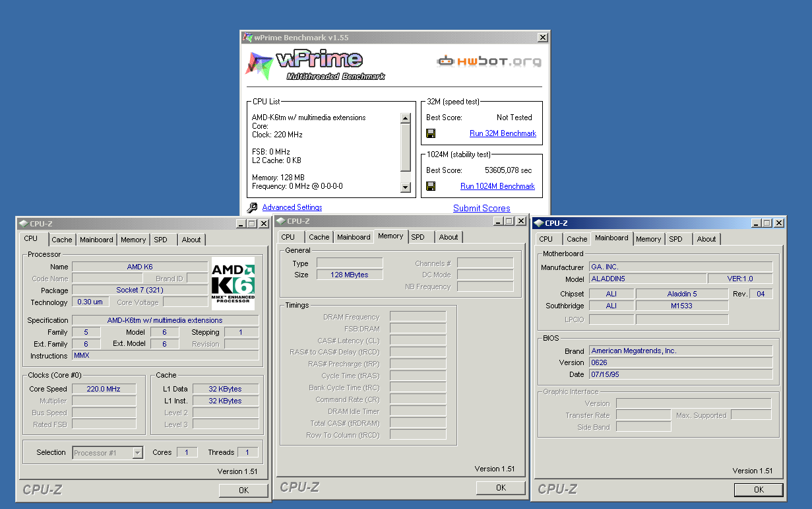Click the 53605,078 sec best score
Screen dimensions: 812x509
508,170
